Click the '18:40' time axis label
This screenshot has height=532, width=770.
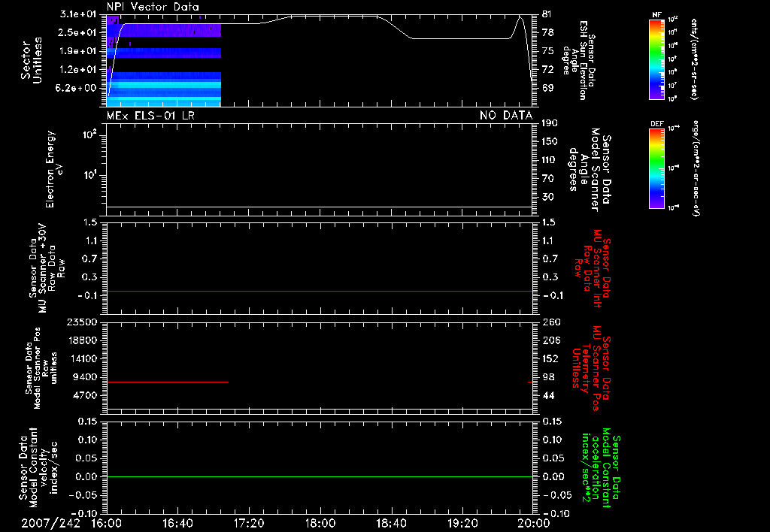[x=391, y=523]
